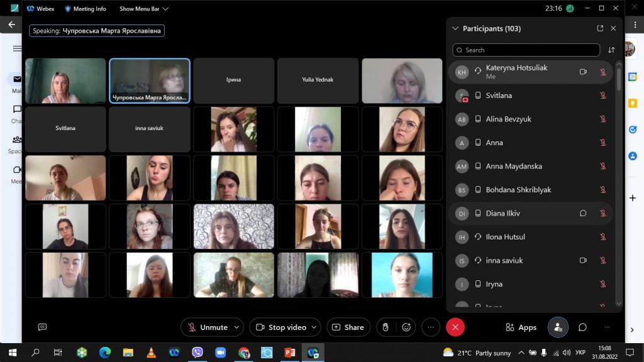The image size is (644, 362).
Task: Open the closed captions icon
Action: click(x=43, y=327)
